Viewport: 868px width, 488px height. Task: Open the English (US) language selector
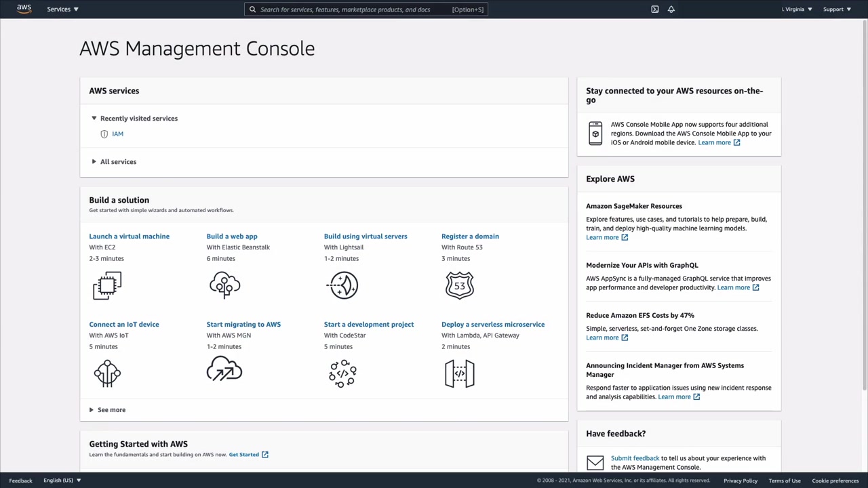coord(62,481)
